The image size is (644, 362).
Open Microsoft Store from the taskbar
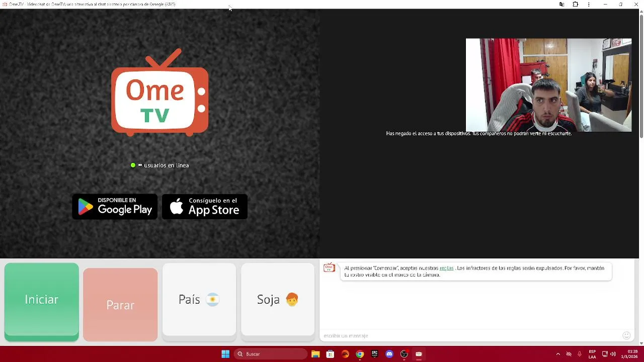pos(330,354)
